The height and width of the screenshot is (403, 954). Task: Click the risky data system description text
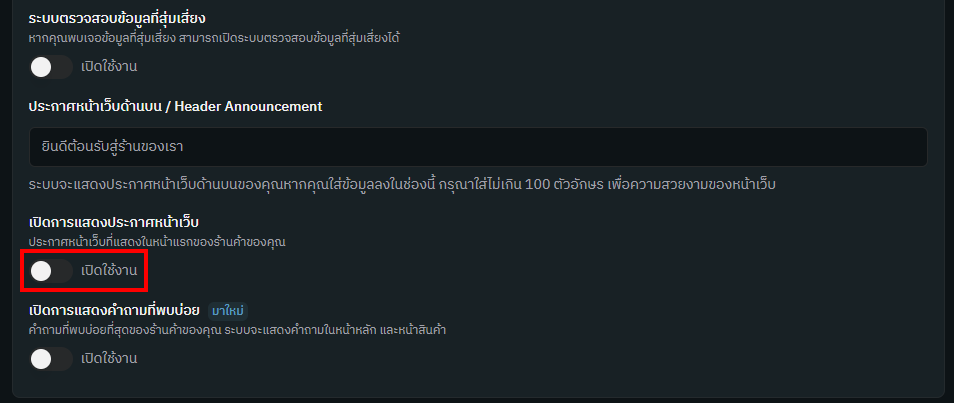(220, 38)
